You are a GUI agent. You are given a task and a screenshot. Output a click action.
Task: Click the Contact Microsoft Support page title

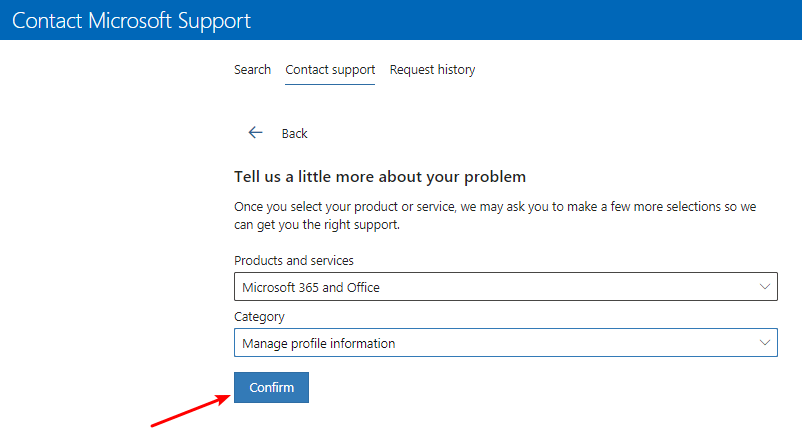click(131, 20)
